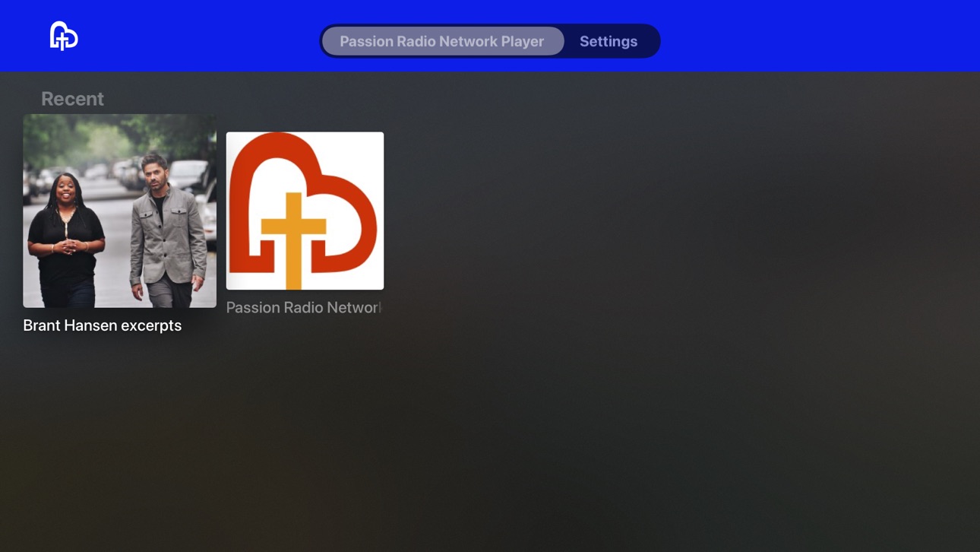The image size is (980, 552).
Task: Open Brant Hansen excerpts thumbnail
Action: coord(119,211)
